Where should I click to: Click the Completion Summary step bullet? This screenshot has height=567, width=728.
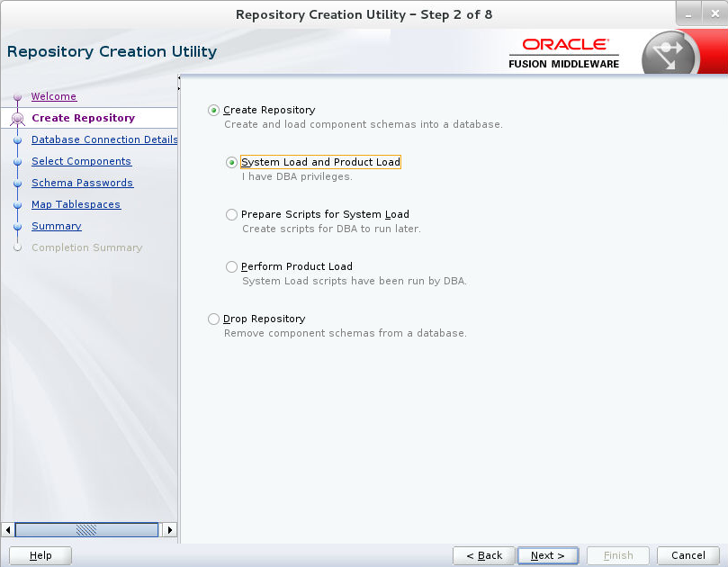click(x=18, y=247)
